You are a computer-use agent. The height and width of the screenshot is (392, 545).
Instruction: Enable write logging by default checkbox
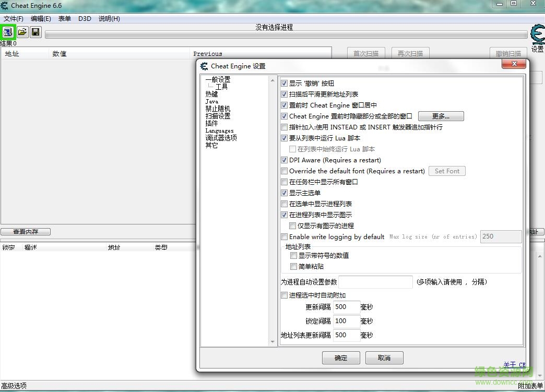285,237
